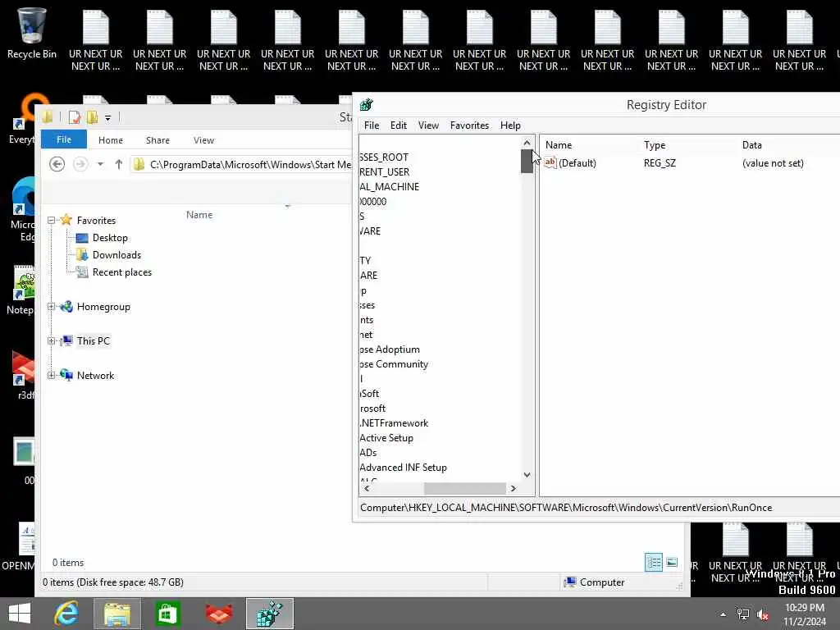The height and width of the screenshot is (630, 840).
Task: Click the Data column header in Registry Editor
Action: click(x=751, y=144)
